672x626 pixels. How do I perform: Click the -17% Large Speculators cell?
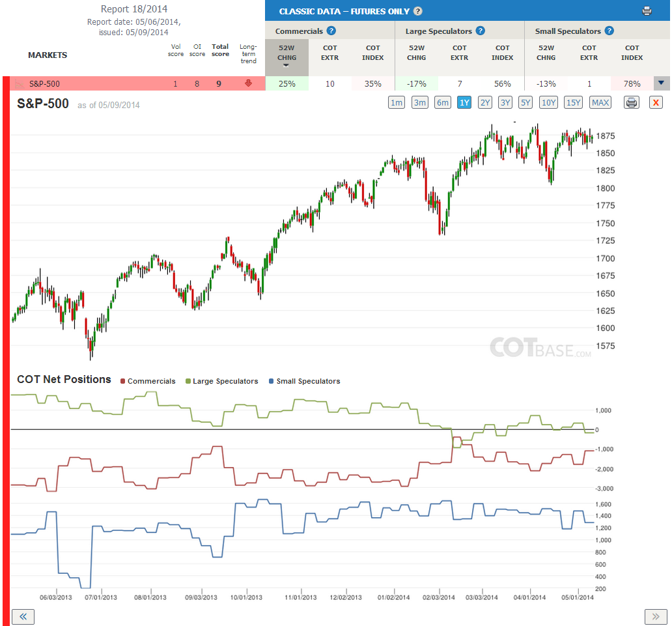click(x=417, y=83)
